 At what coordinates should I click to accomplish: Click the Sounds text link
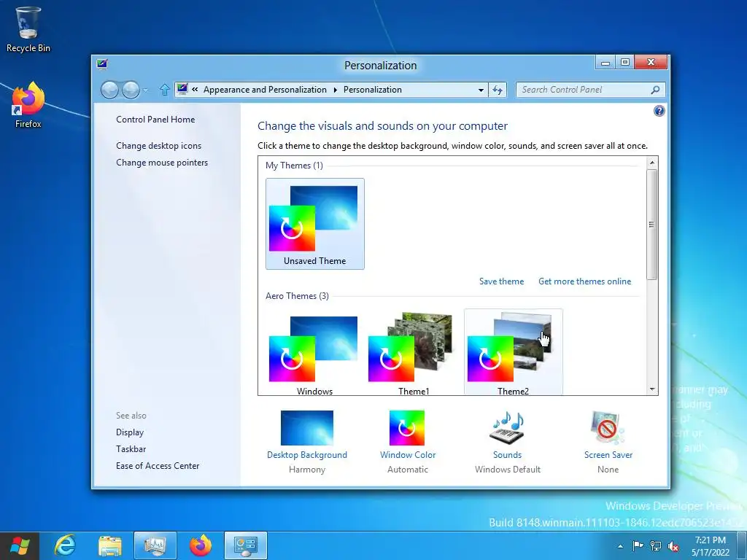click(x=508, y=455)
